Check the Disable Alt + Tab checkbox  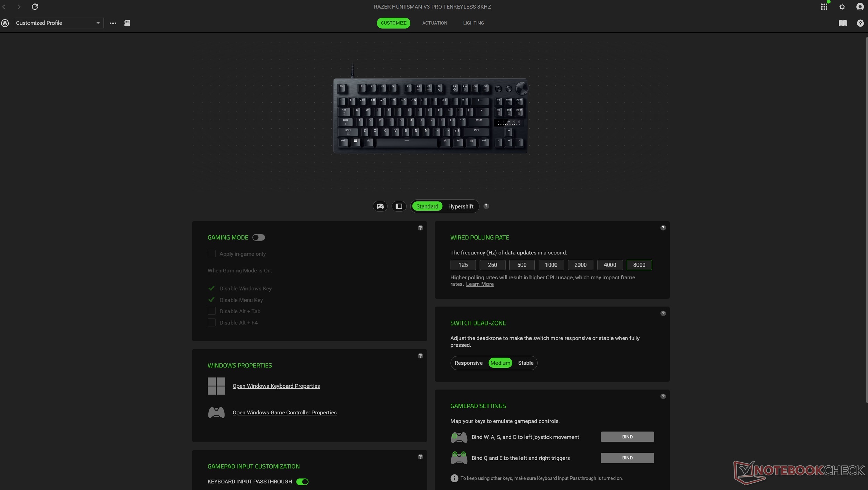pyautogui.click(x=211, y=311)
